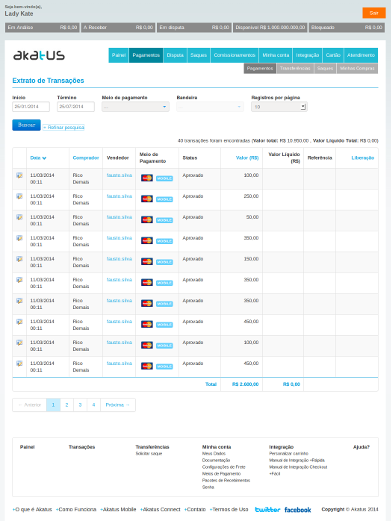Open the Disputa tab

175,55
